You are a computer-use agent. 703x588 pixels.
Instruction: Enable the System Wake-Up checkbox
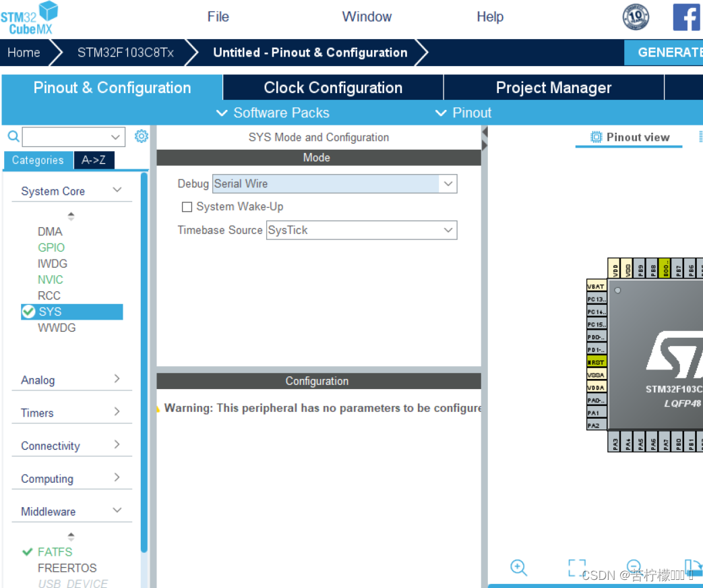point(187,207)
